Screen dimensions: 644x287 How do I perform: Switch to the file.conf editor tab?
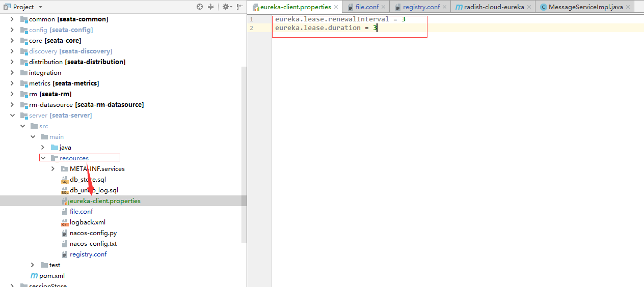pyautogui.click(x=367, y=7)
